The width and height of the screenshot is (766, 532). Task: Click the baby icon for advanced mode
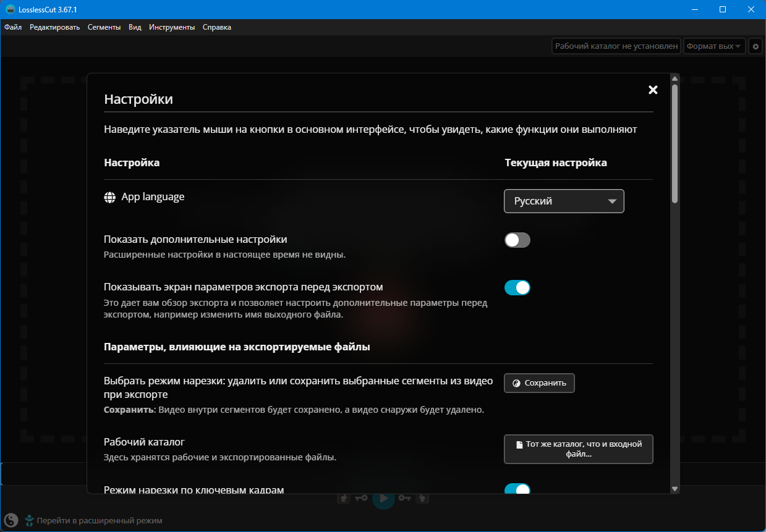click(x=29, y=520)
